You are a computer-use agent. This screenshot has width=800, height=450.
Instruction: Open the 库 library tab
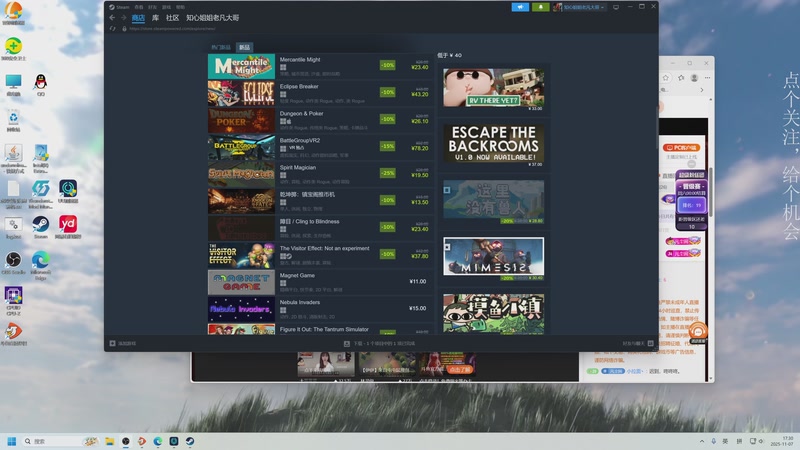pyautogui.click(x=155, y=18)
